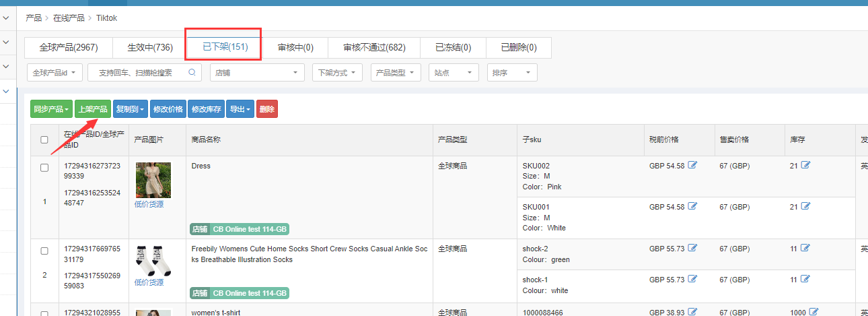Click the 修改库存 button
Image resolution: width=868 pixels, height=316 pixels.
pos(206,109)
